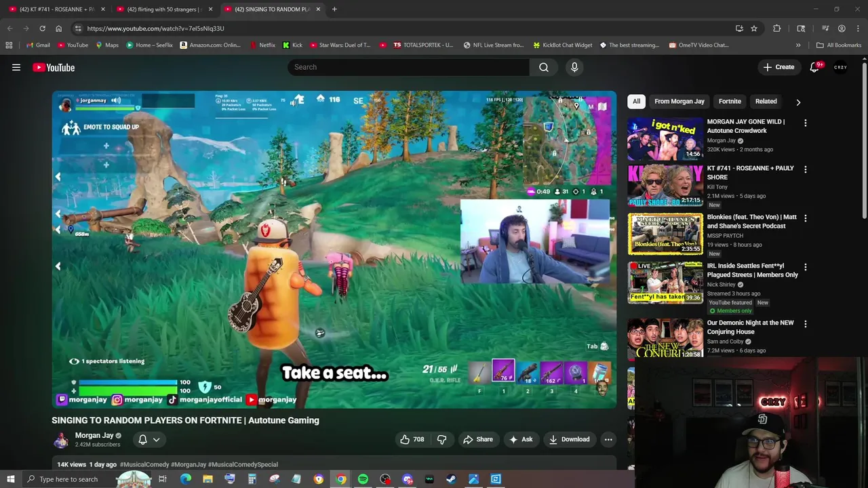The width and height of the screenshot is (868, 488).
Task: Open the All Bookmarks folder
Action: (838, 45)
